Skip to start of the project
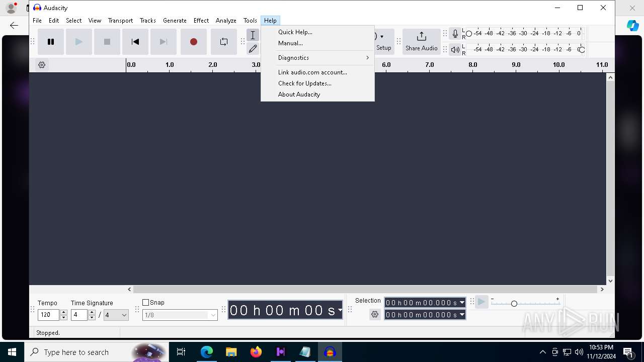Viewport: 644px width, 362px height. [135, 42]
